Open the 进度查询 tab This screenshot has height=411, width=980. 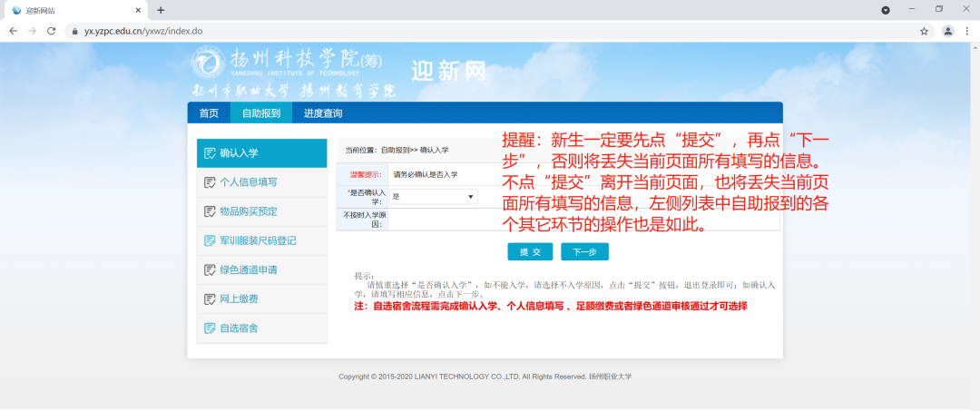323,113
